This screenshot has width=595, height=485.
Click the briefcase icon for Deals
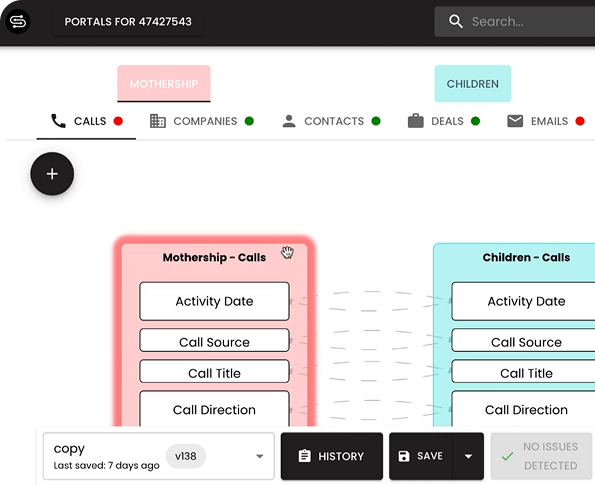(416, 121)
